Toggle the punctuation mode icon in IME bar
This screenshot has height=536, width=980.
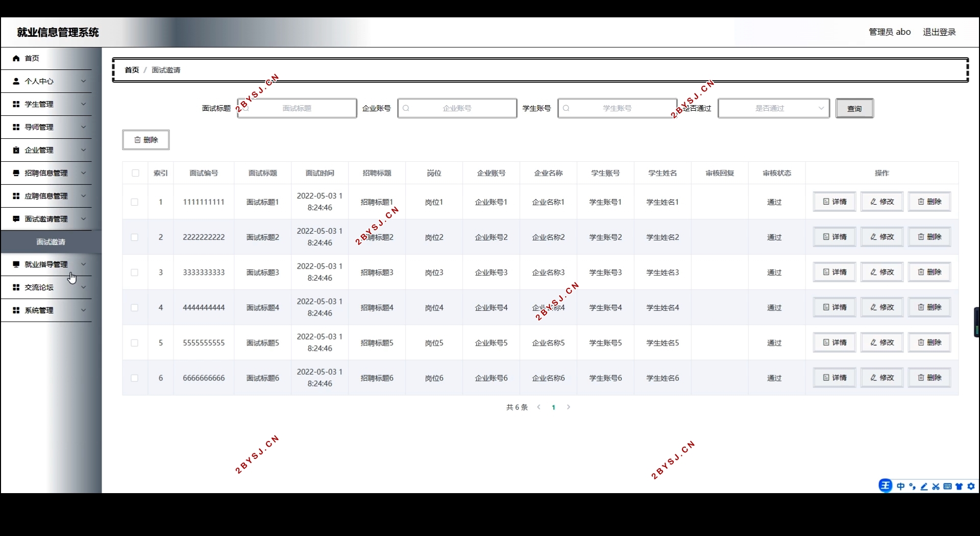click(x=913, y=486)
